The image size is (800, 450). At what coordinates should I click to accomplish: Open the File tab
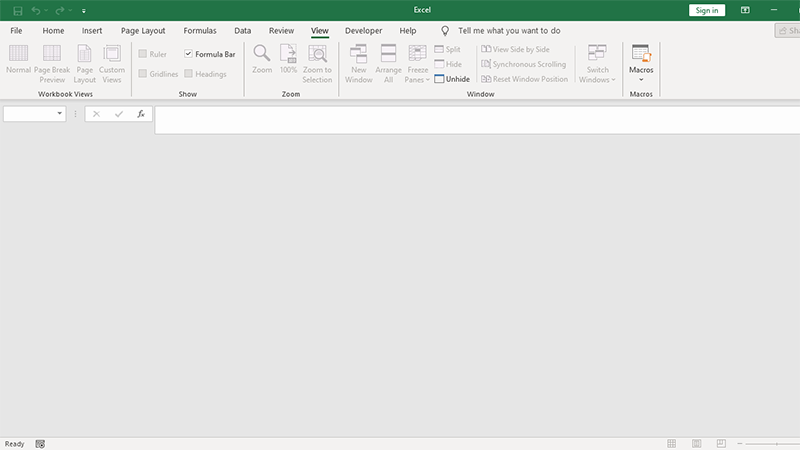point(16,31)
